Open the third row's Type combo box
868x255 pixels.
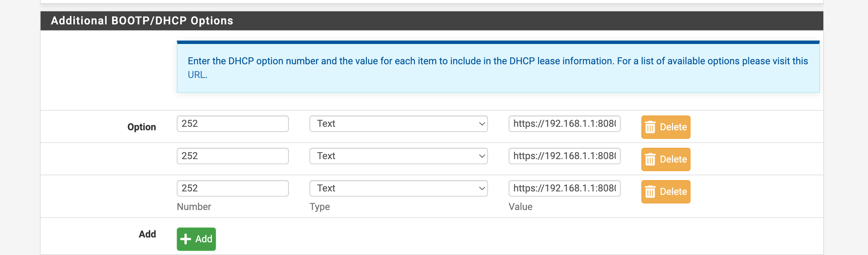tap(398, 188)
